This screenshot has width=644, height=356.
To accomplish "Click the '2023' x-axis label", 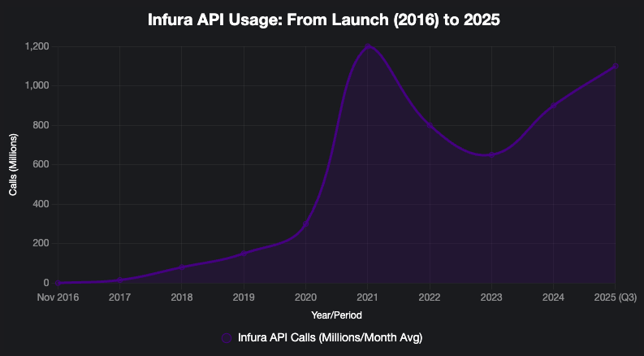I will click(x=491, y=297).
